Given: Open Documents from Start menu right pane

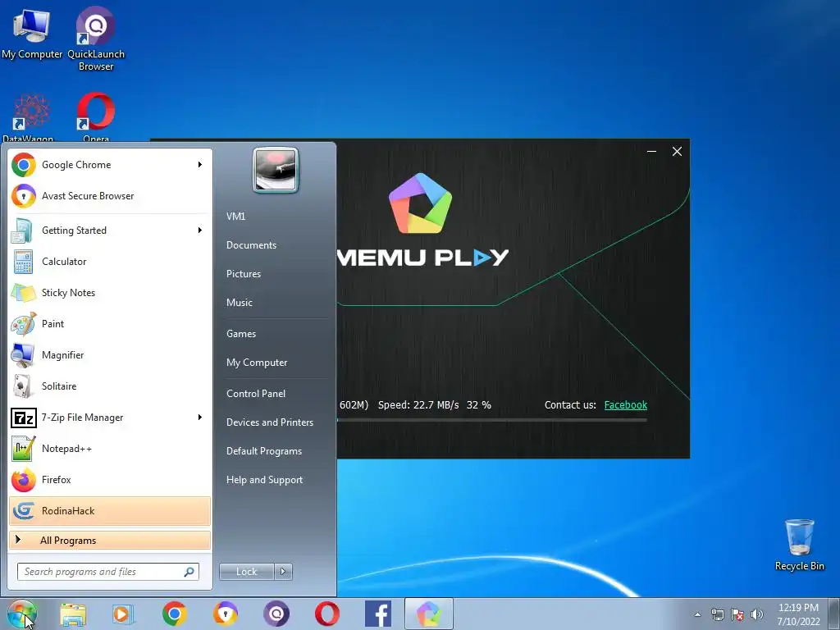Looking at the screenshot, I should [251, 244].
